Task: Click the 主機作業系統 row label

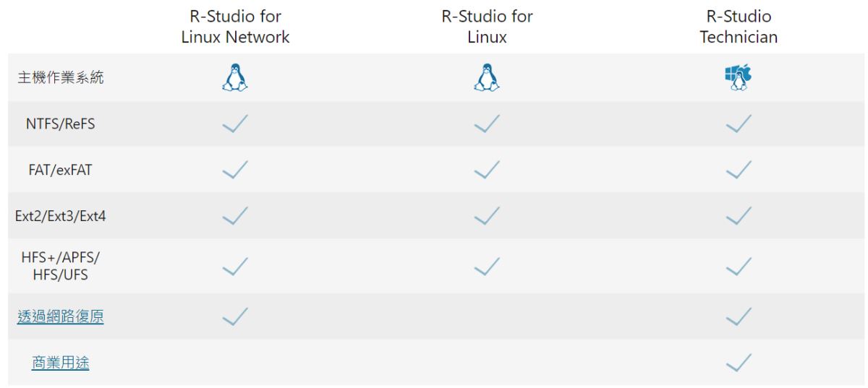Action: pyautogui.click(x=61, y=78)
